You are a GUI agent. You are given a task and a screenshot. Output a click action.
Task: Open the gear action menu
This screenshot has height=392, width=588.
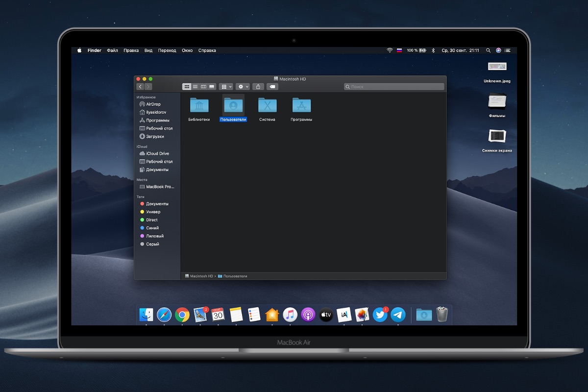pyautogui.click(x=243, y=87)
